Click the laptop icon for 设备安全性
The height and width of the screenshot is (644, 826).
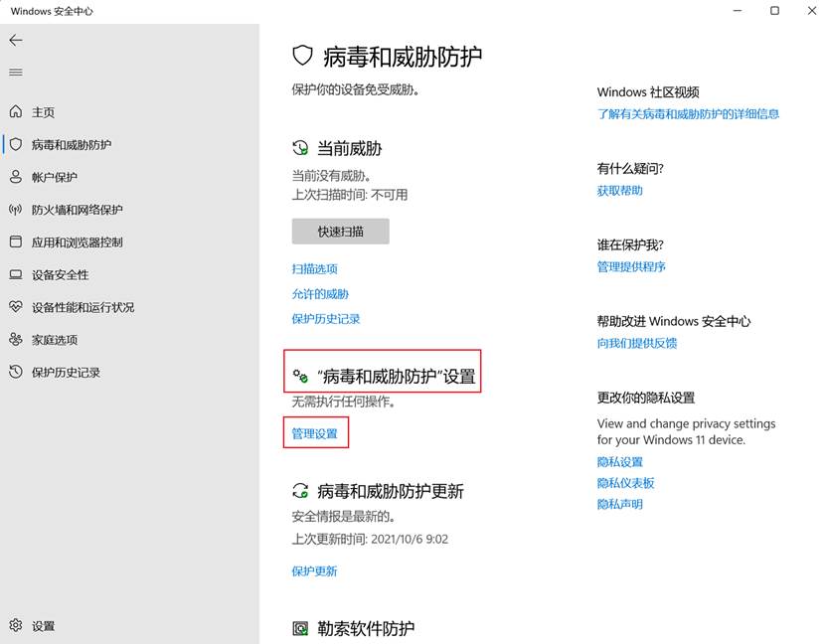16,274
